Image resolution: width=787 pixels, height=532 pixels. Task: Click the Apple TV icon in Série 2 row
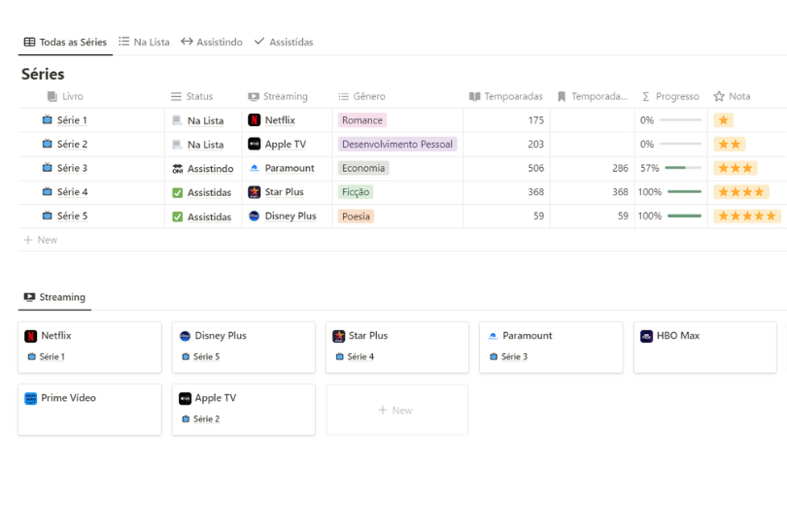(x=255, y=145)
